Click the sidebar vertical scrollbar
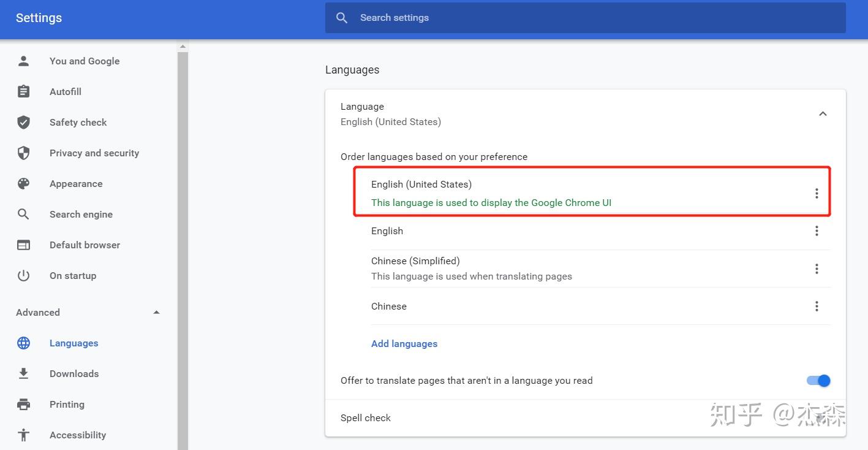This screenshot has height=450, width=868. coord(183,251)
